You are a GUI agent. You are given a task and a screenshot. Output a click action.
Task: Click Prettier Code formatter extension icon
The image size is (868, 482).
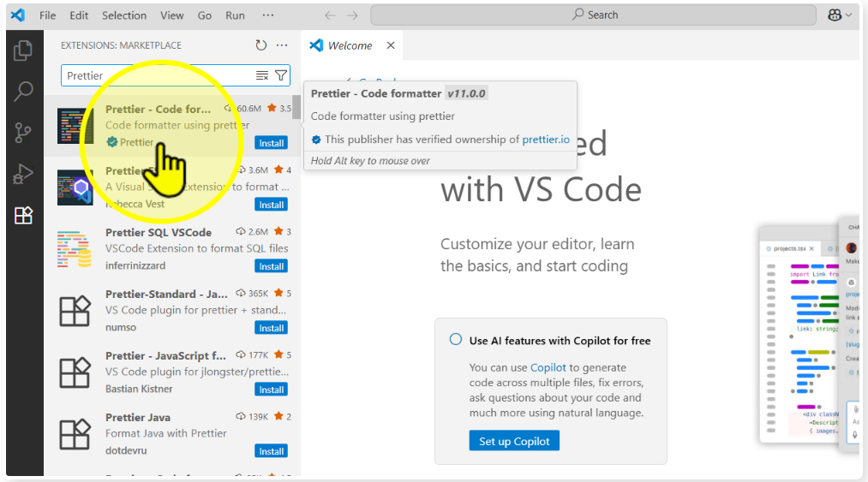click(x=75, y=126)
